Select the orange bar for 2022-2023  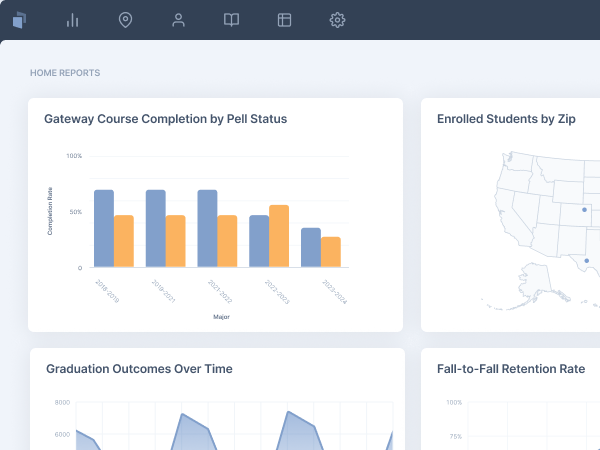click(279, 236)
